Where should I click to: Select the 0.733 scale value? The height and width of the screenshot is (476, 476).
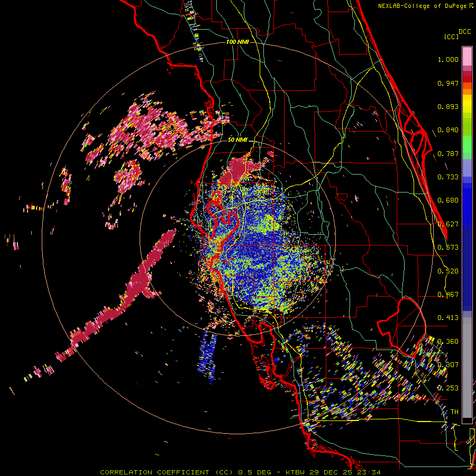(x=448, y=177)
